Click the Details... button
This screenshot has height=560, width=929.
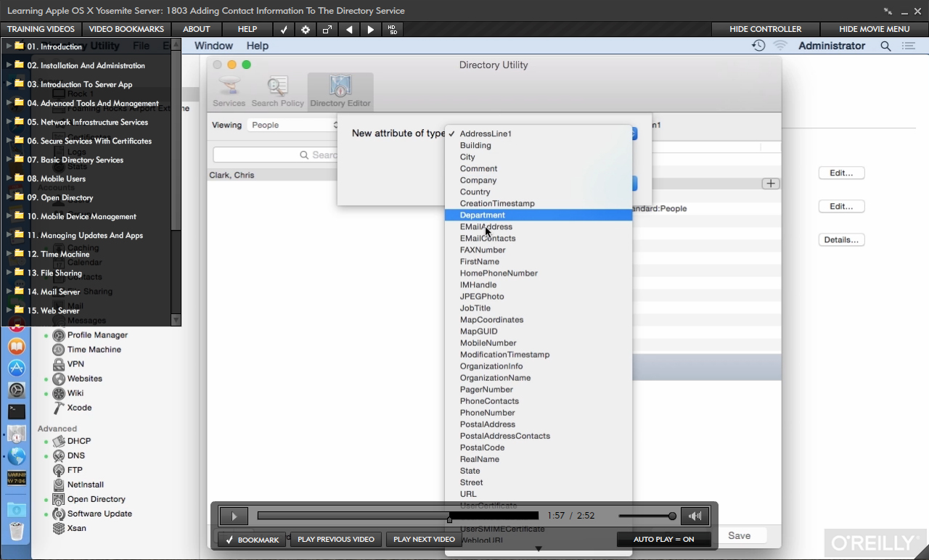841,240
